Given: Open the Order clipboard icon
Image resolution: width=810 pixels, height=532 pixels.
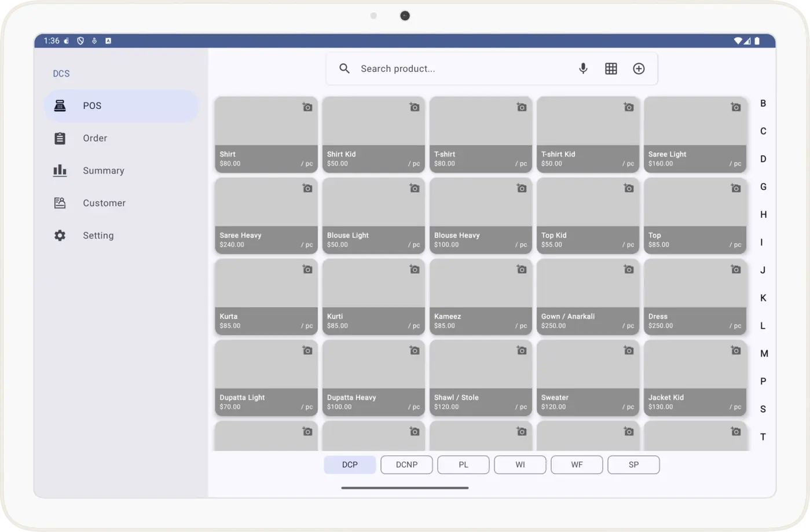Looking at the screenshot, I should [60, 138].
